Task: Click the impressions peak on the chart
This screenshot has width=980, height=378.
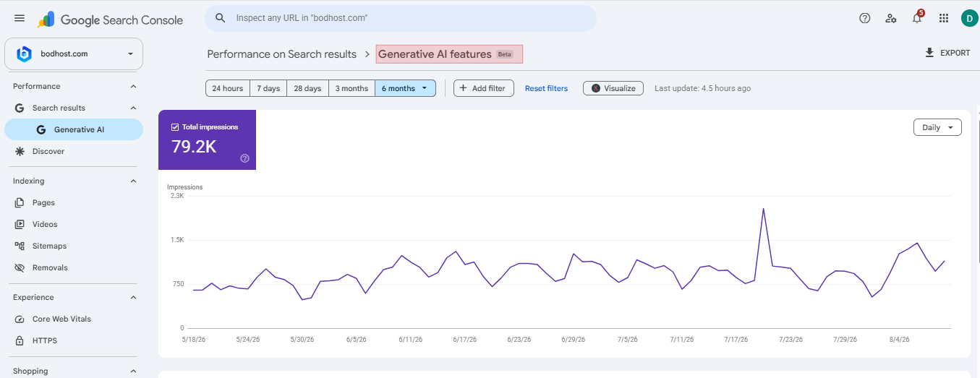Action: [x=763, y=209]
